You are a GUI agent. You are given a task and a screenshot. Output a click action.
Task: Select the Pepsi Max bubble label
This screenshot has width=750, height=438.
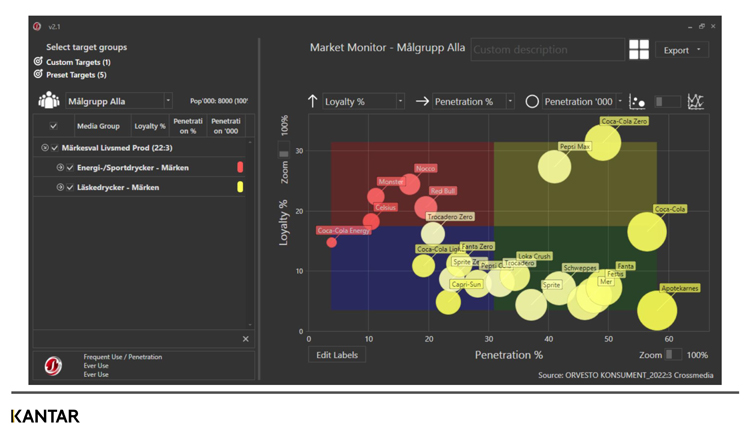[575, 146]
